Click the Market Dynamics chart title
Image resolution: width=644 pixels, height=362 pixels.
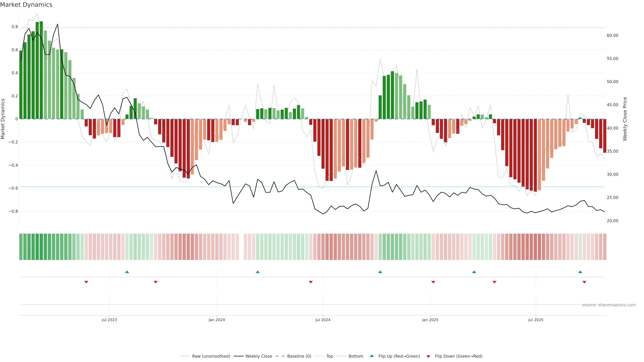[x=26, y=5]
